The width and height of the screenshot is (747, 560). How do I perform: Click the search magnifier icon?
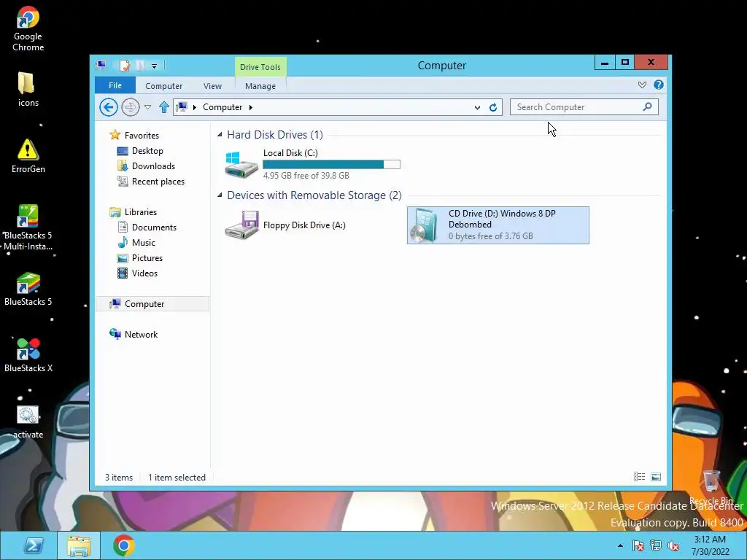(x=648, y=106)
